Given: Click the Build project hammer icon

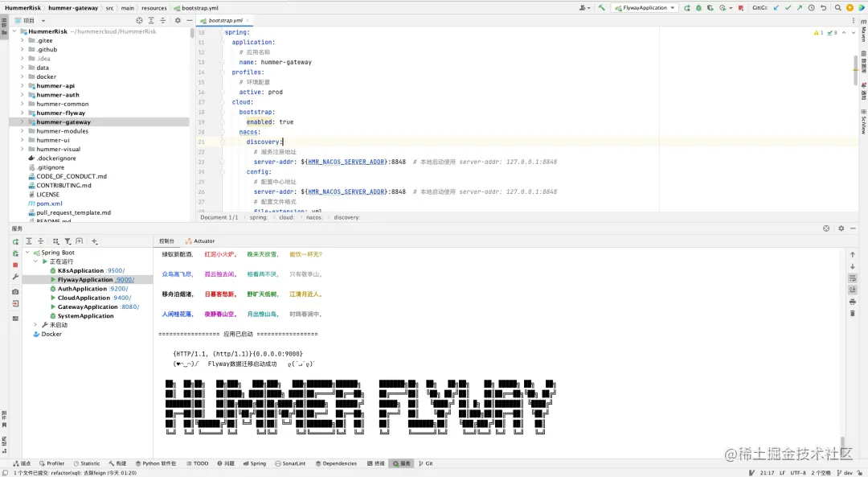Looking at the screenshot, I should tap(601, 8).
